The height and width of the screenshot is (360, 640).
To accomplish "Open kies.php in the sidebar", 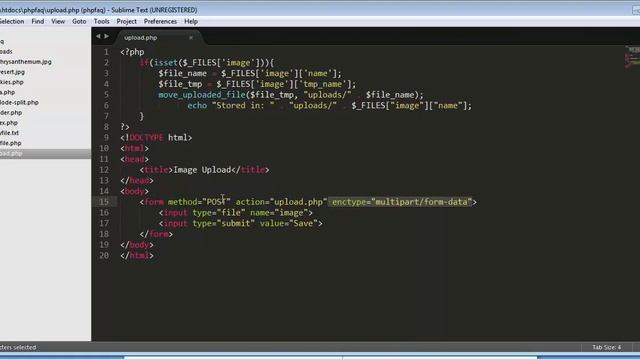I will 12,82.
